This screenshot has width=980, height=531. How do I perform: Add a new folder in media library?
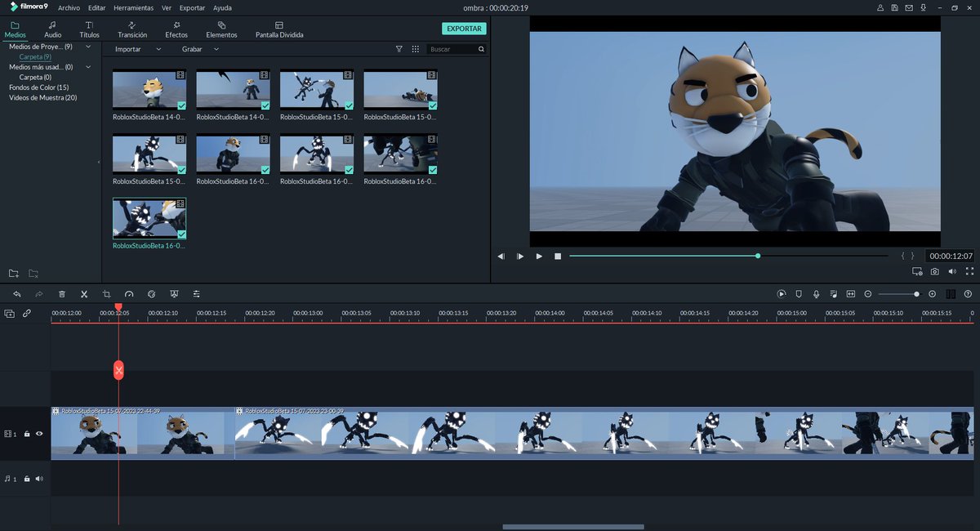[x=14, y=273]
